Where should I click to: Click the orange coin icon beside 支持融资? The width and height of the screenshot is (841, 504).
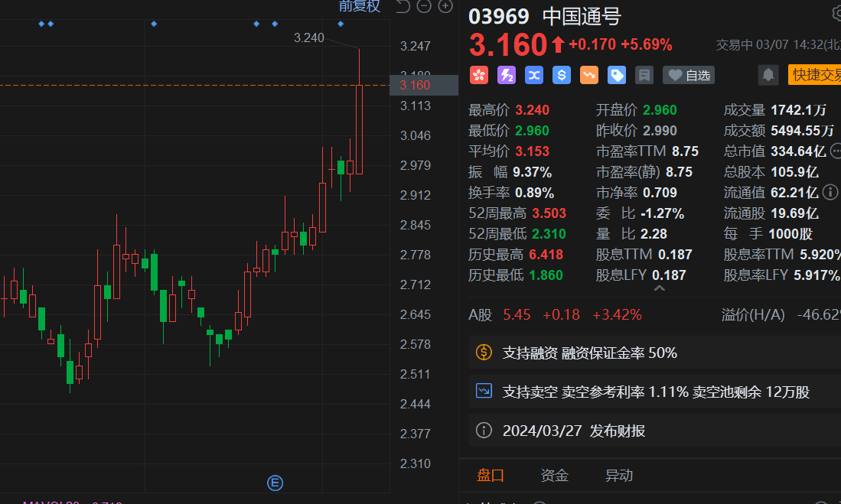pos(484,353)
